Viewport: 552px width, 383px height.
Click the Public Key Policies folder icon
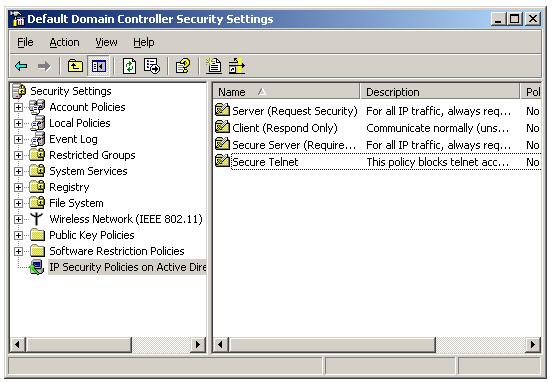coord(37,235)
